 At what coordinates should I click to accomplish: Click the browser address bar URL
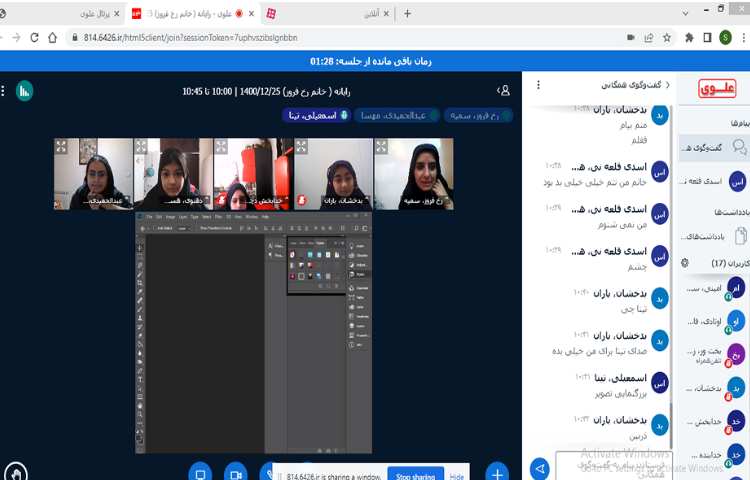click(x=190, y=37)
